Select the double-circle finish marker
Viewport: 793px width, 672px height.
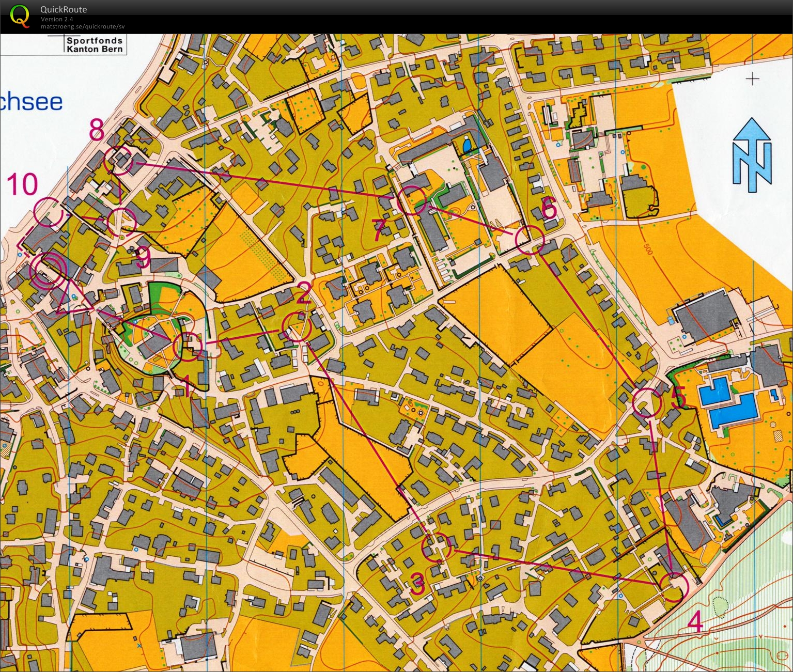tap(48, 270)
